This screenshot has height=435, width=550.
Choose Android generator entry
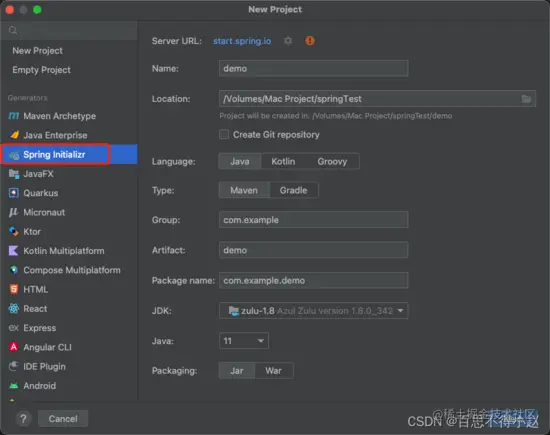tap(69, 386)
